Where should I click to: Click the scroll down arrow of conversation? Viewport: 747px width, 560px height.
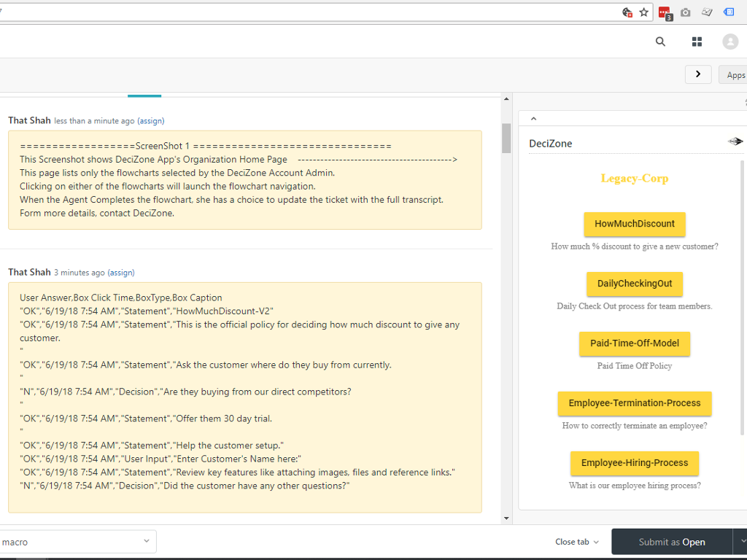[506, 518]
